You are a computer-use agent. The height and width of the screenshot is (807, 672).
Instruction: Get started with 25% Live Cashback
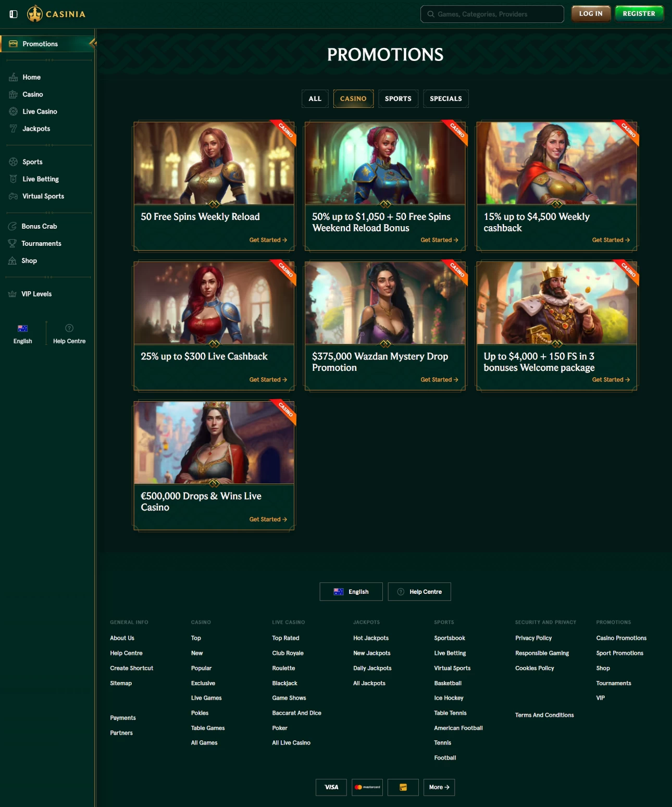click(268, 380)
